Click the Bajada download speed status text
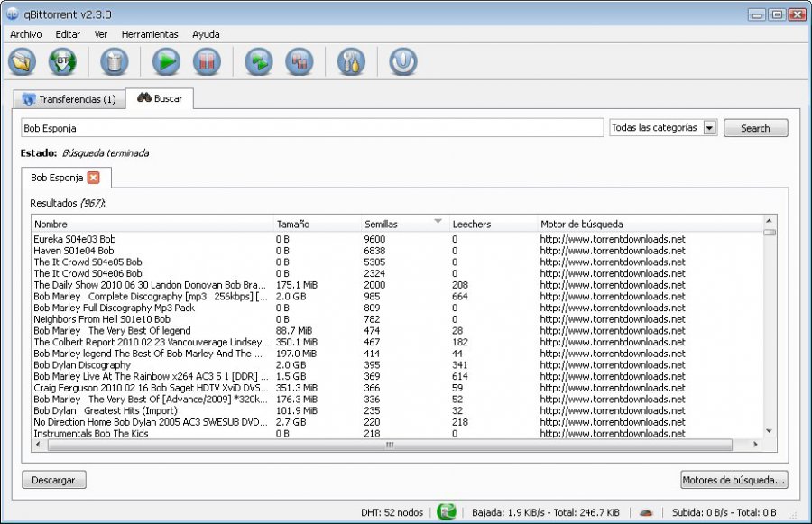The height and width of the screenshot is (524, 812). pyautogui.click(x=546, y=512)
